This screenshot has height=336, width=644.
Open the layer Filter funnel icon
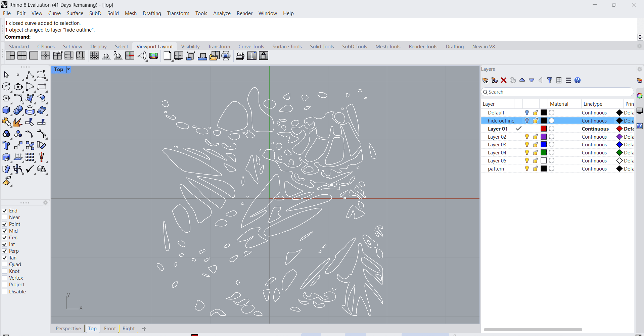coord(549,80)
